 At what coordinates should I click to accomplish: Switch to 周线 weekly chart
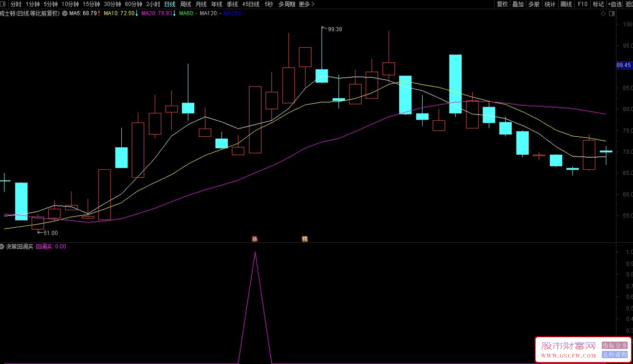point(186,4)
